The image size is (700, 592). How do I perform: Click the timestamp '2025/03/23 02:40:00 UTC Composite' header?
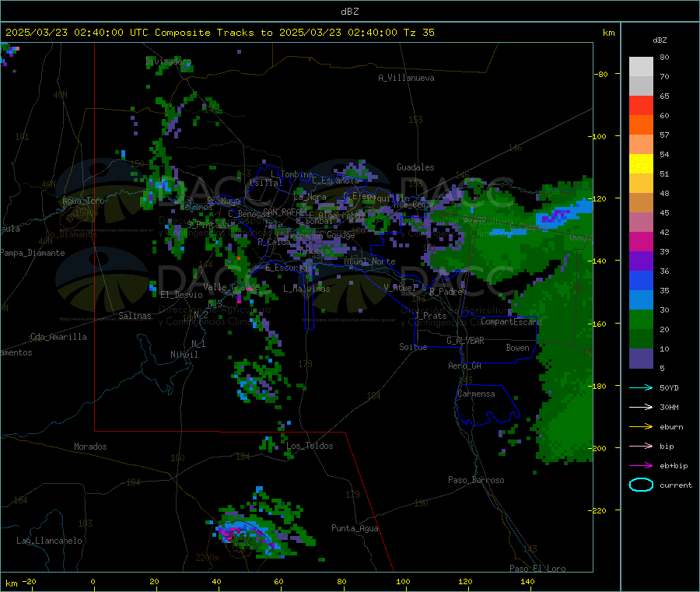(x=107, y=33)
